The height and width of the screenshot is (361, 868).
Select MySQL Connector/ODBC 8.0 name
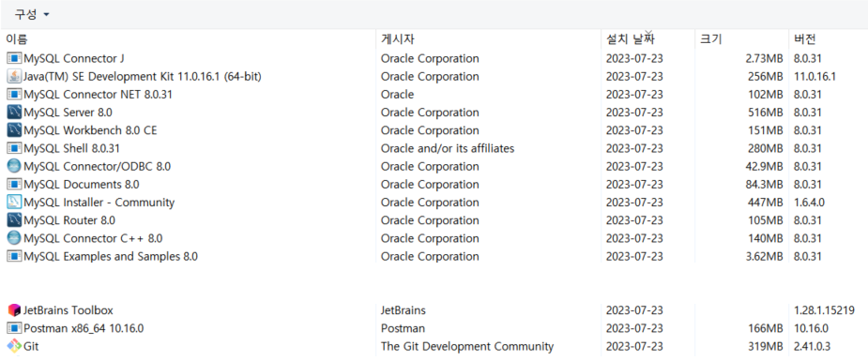98,166
